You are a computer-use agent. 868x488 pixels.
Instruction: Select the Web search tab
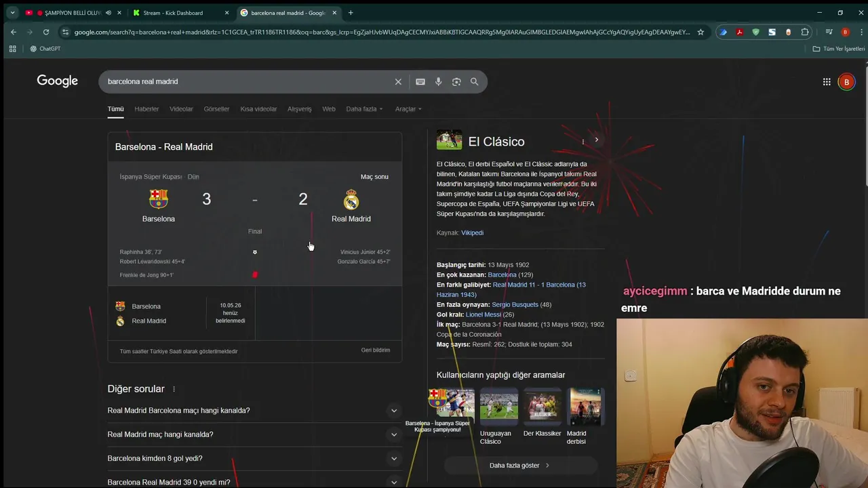(329, 109)
